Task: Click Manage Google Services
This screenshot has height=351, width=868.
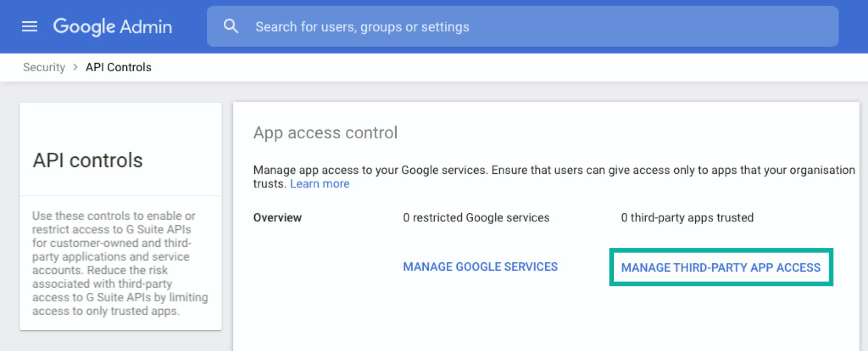Action: click(x=480, y=267)
